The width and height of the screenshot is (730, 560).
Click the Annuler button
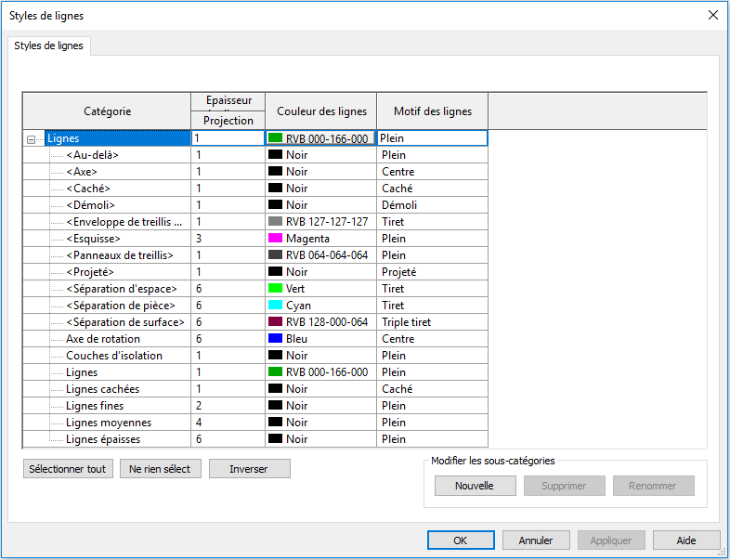[x=536, y=540]
